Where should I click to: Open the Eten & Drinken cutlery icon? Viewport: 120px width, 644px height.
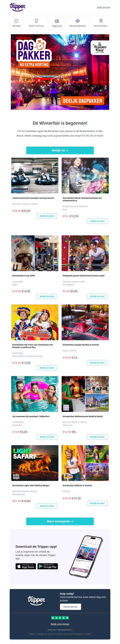[x=101, y=21]
